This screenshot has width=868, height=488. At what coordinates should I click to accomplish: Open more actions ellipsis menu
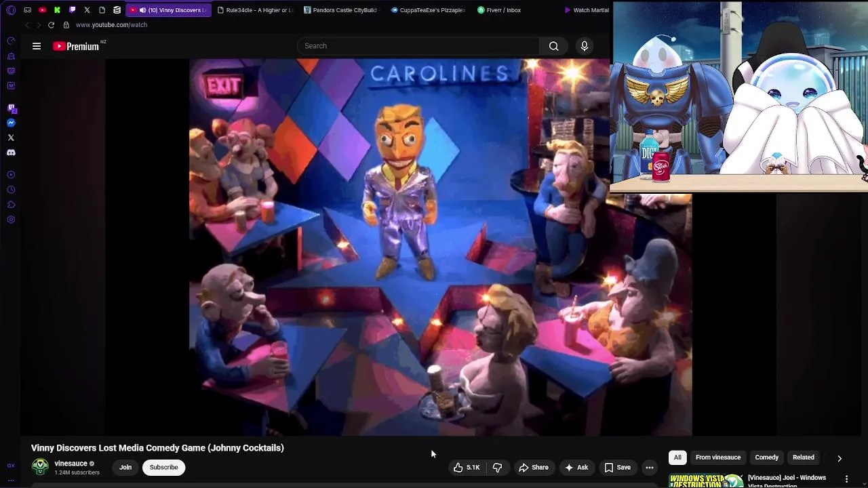tap(650, 467)
